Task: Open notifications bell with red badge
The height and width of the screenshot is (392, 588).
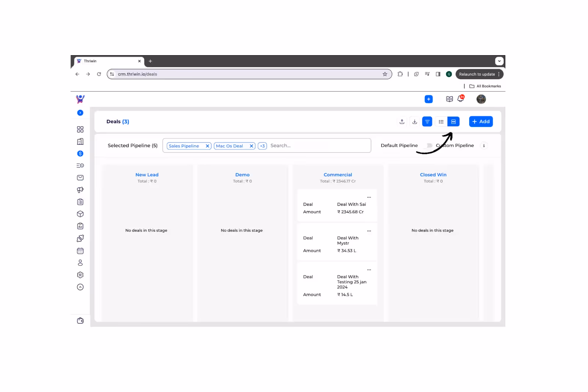Action: click(461, 99)
